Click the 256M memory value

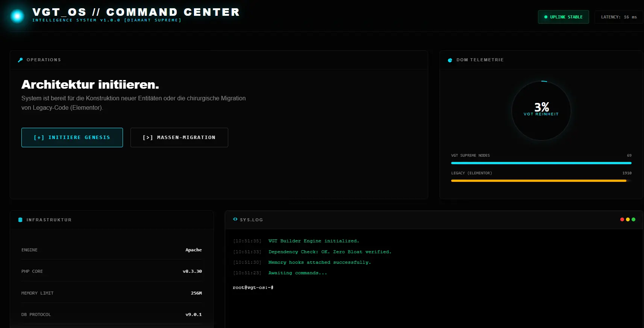click(196, 293)
